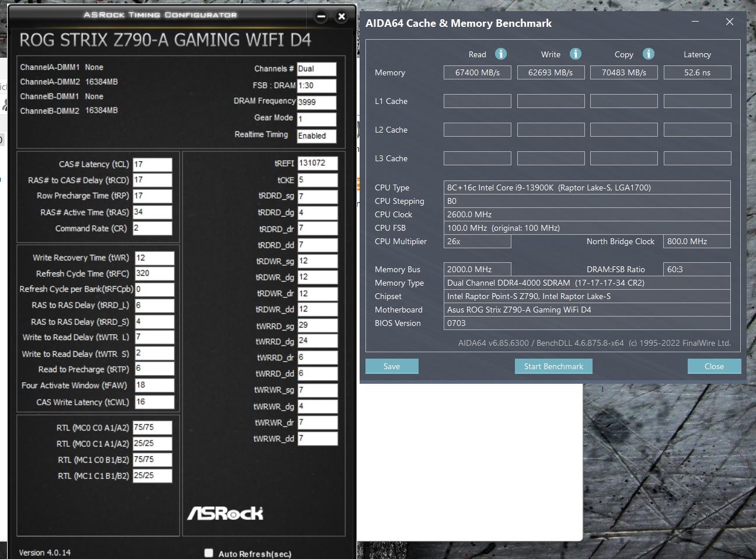Click the Memory Read result 67400 MB/s

(478, 72)
